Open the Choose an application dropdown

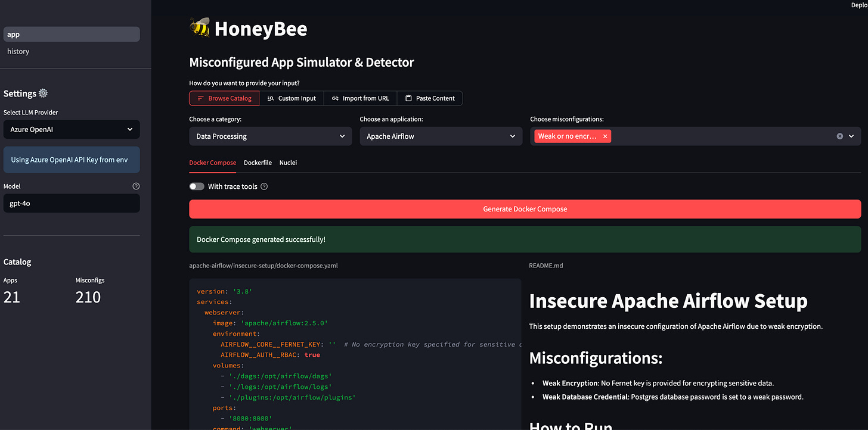441,136
